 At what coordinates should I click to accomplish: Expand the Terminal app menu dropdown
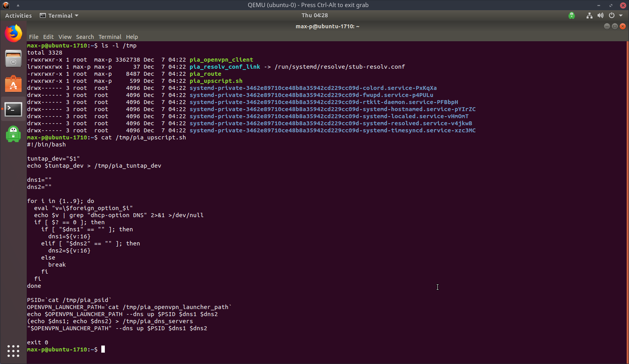pyautogui.click(x=59, y=16)
